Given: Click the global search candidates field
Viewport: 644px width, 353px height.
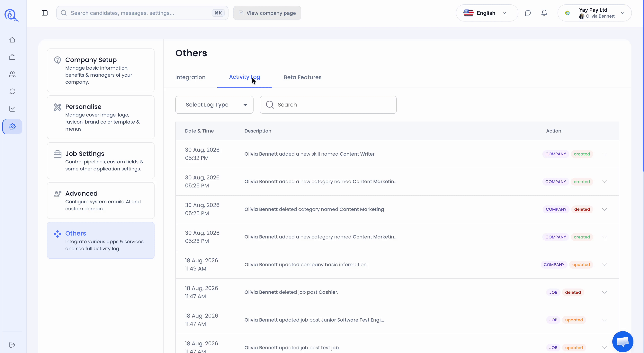Looking at the screenshot, I should (x=142, y=13).
